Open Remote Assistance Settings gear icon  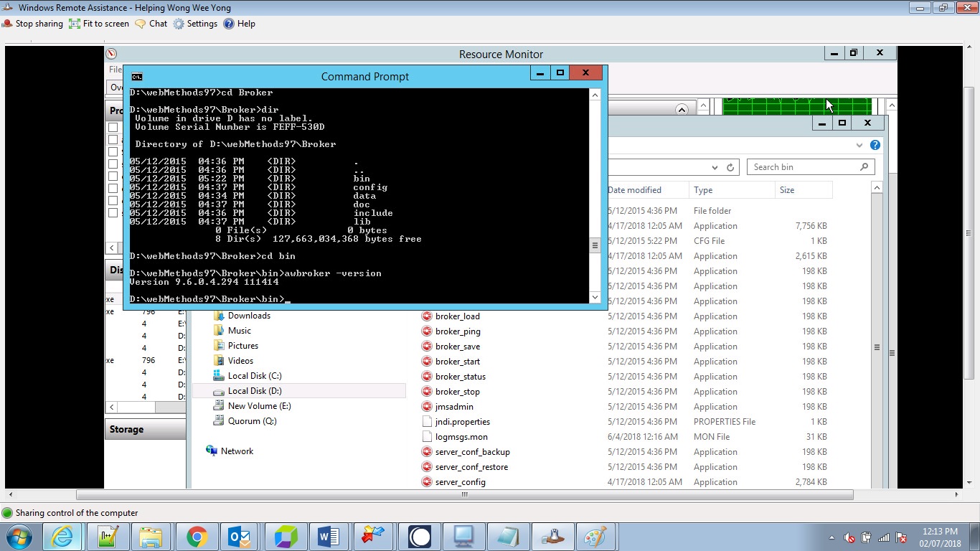point(179,24)
